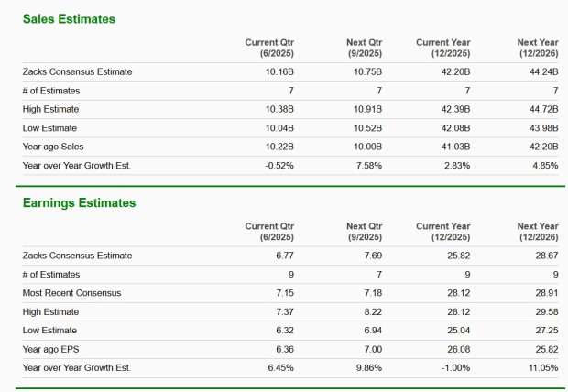The width and height of the screenshot is (568, 392).
Task: Select the 43.98B low sales estimate
Action: [542, 128]
